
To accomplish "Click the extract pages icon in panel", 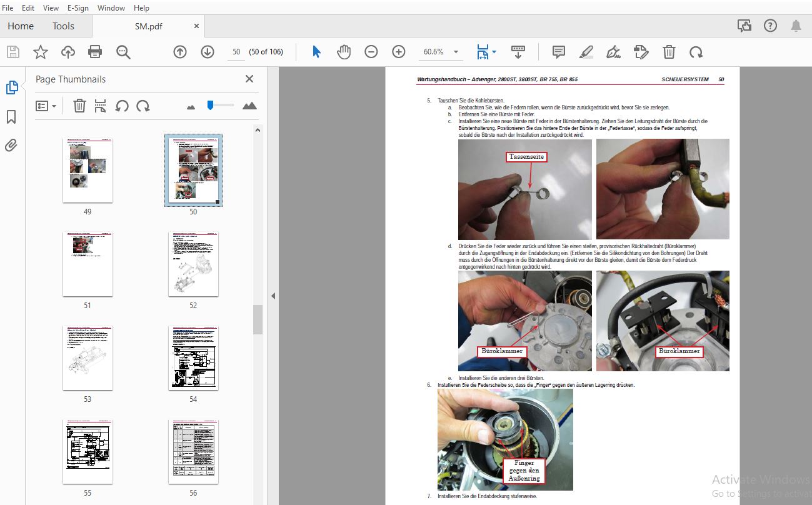I will (100, 106).
